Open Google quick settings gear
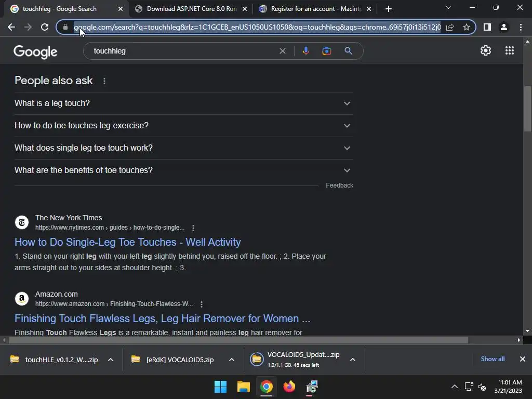Image resolution: width=532 pixels, height=399 pixels. (x=486, y=50)
